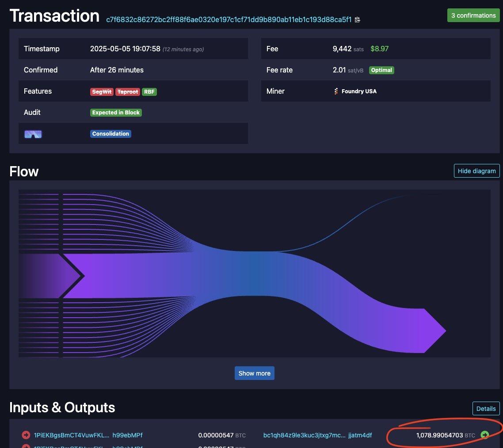Screen dimensions: 503x448
Task: Click the pixel sunglasses accelerator icon
Action: (33, 134)
